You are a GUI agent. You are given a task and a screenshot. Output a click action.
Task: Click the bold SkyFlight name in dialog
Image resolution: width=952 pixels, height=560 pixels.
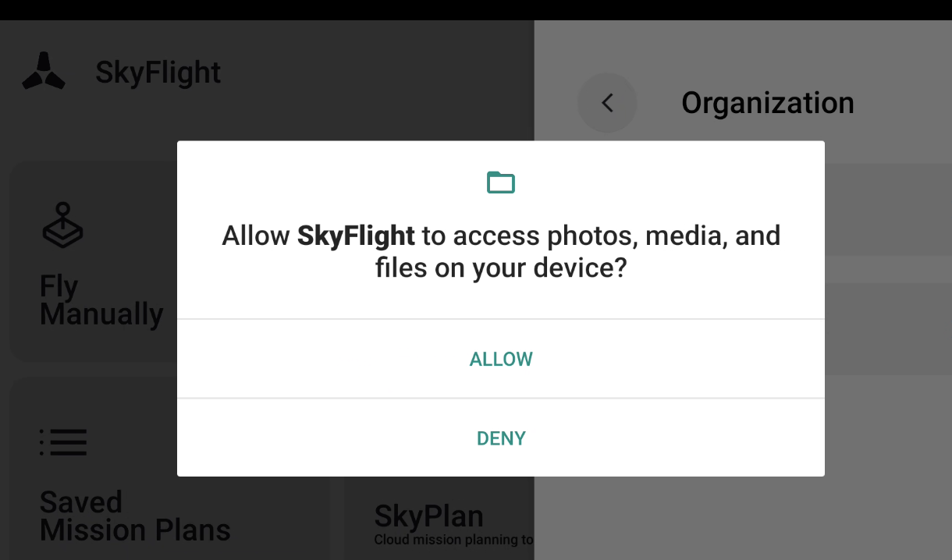tap(356, 236)
